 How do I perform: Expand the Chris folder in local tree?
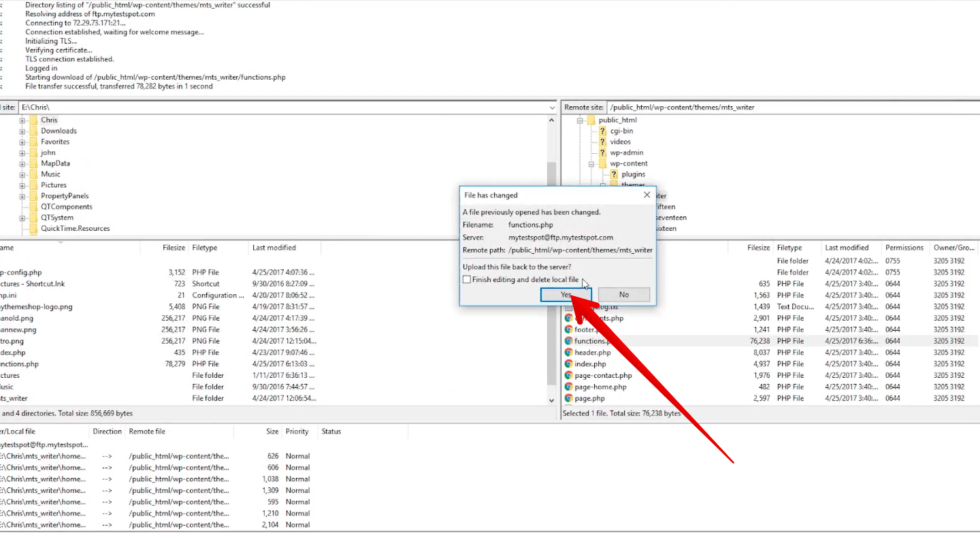tap(22, 120)
